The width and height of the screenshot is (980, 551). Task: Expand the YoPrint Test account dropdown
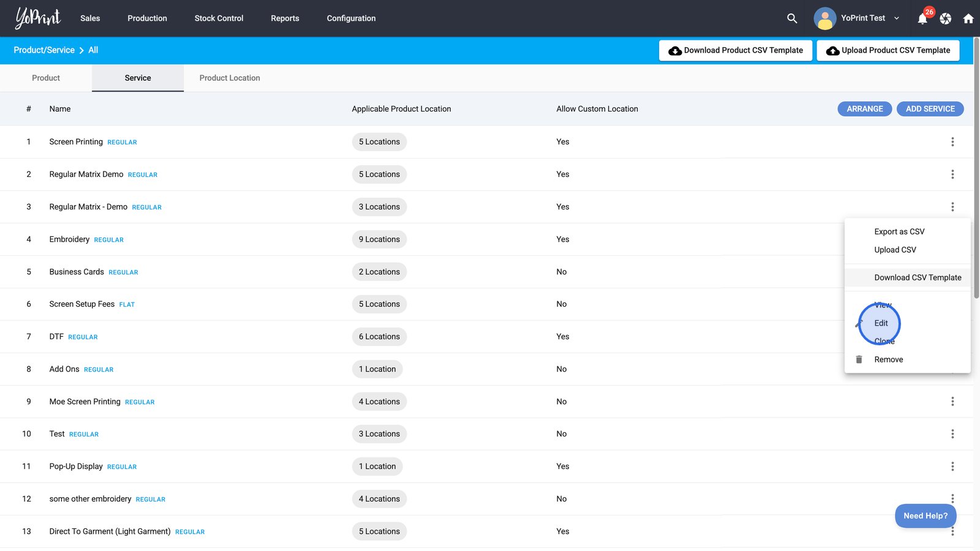click(x=896, y=18)
